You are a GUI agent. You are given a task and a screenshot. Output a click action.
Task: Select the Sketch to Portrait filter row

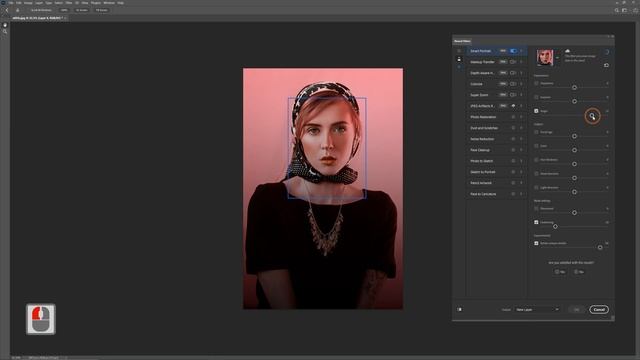coord(496,172)
